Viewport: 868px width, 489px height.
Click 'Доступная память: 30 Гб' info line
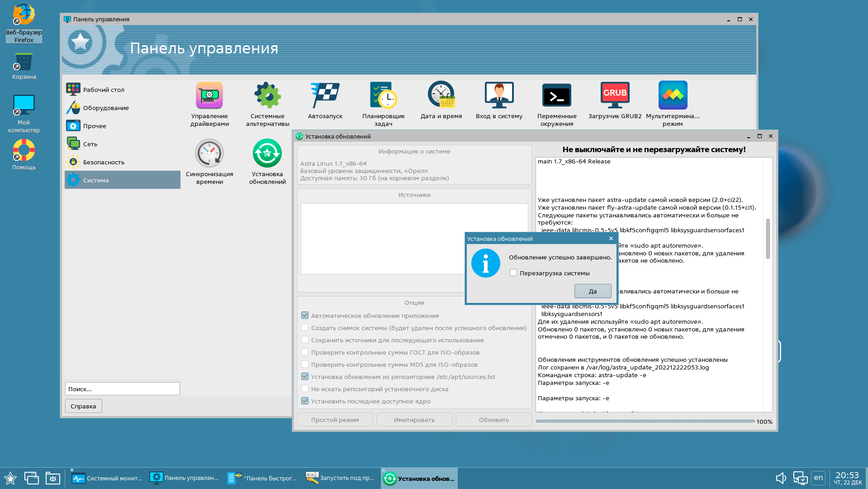tap(375, 178)
